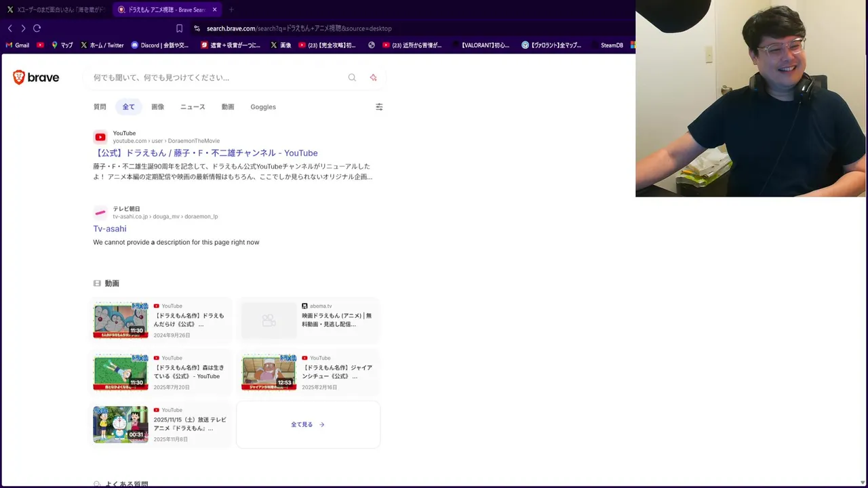This screenshot has width=868, height=488.
Task: Open the 遺書＋吸書 bookmark
Action: [231, 45]
